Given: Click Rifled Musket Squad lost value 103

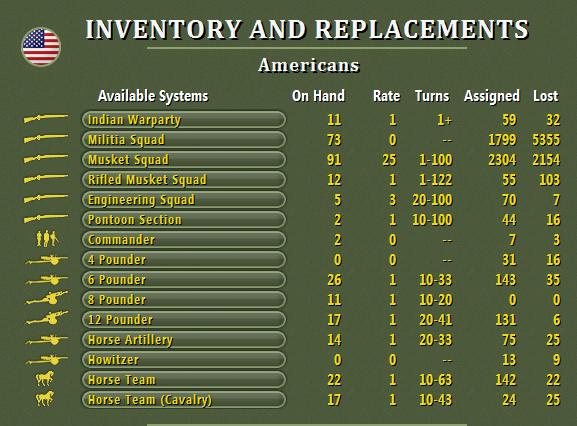Looking at the screenshot, I should point(550,180).
